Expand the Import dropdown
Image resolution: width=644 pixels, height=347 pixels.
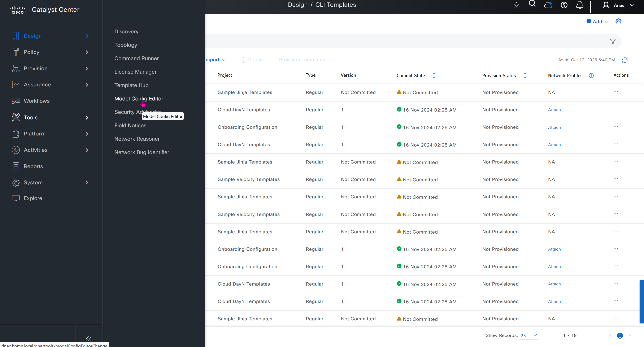(x=216, y=60)
